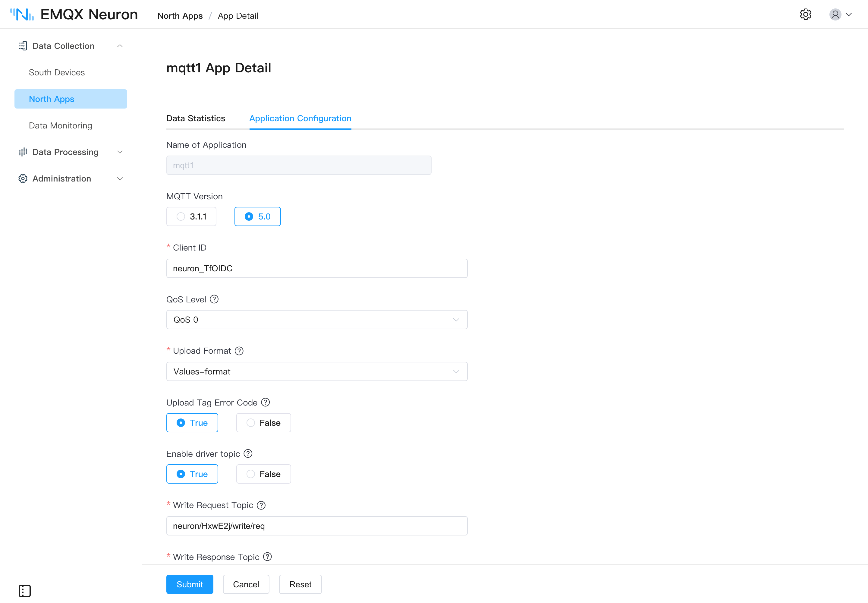Set Enable driver topic to True

click(x=192, y=474)
